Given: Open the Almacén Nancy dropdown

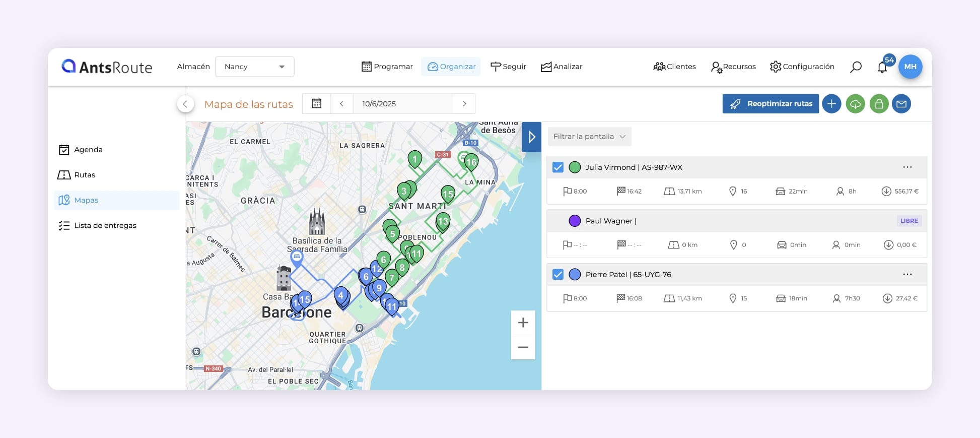Looking at the screenshot, I should point(255,67).
